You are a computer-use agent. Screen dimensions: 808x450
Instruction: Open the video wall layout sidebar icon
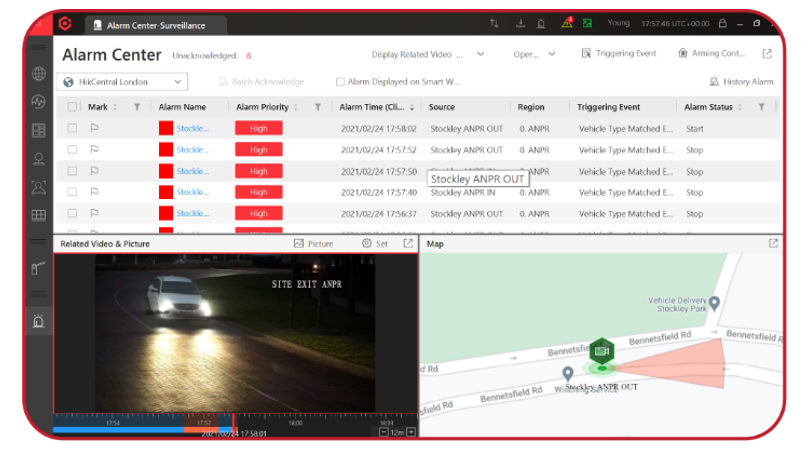[39, 130]
